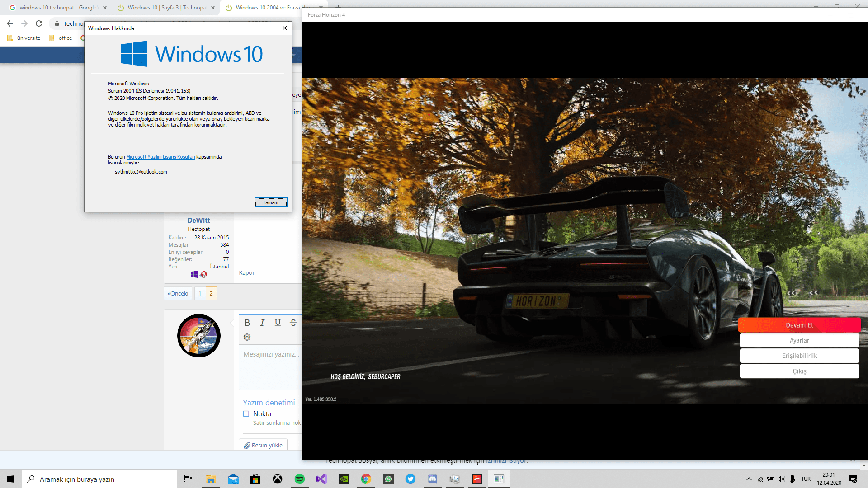The height and width of the screenshot is (488, 868).
Task: Enable the Nokta checkbox
Action: (x=246, y=413)
